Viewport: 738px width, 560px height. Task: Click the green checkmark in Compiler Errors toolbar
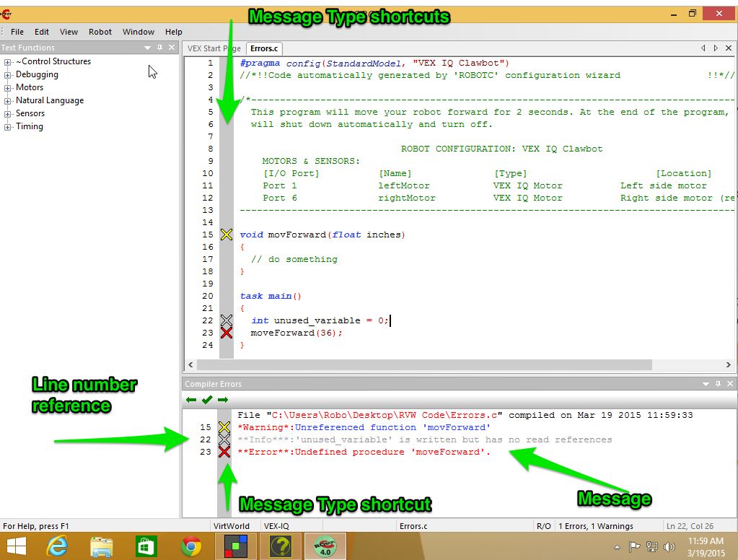[207, 400]
